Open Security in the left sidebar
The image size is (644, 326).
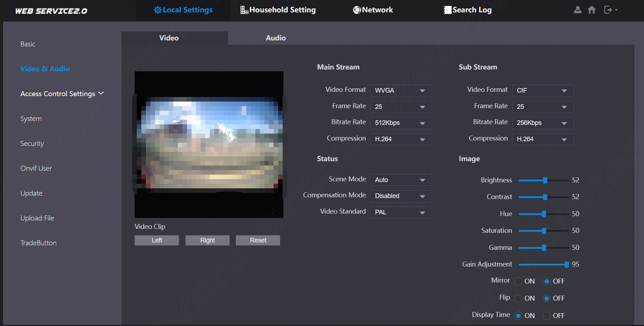(x=32, y=143)
